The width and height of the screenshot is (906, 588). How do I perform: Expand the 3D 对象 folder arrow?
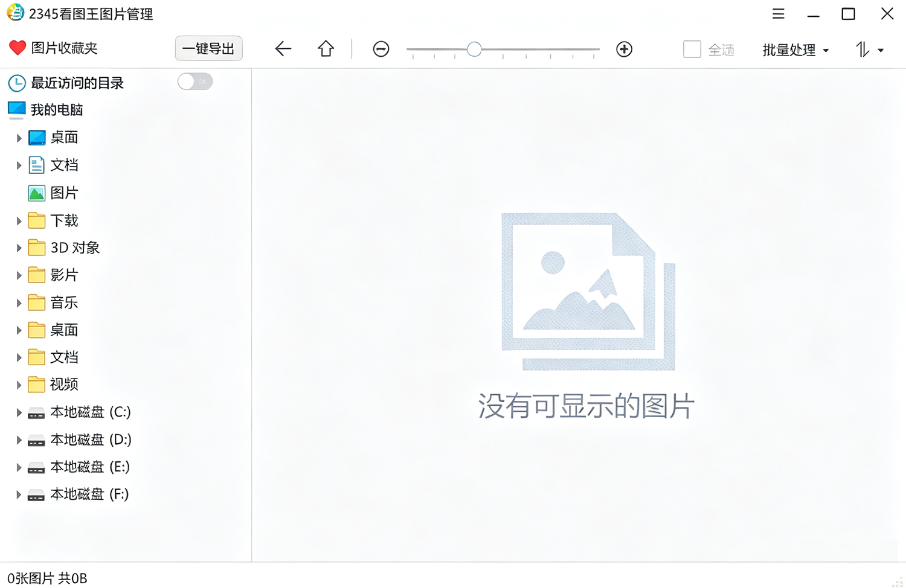pos(19,248)
